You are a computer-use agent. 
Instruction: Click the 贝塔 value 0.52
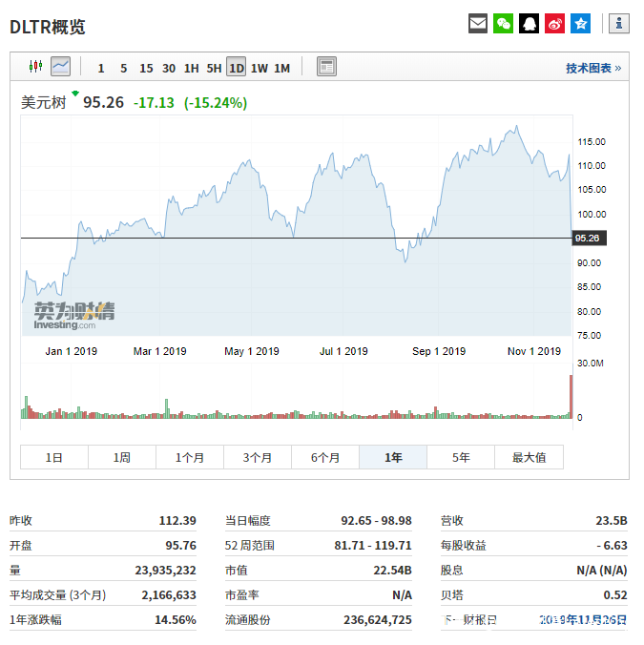(615, 594)
